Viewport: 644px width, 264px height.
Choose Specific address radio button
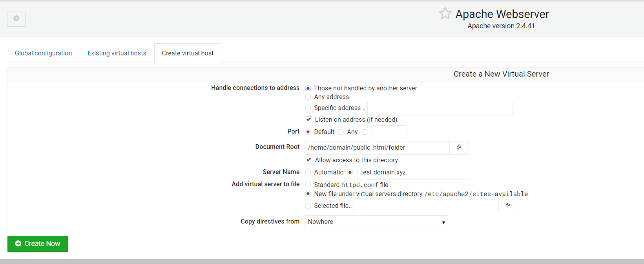point(308,108)
